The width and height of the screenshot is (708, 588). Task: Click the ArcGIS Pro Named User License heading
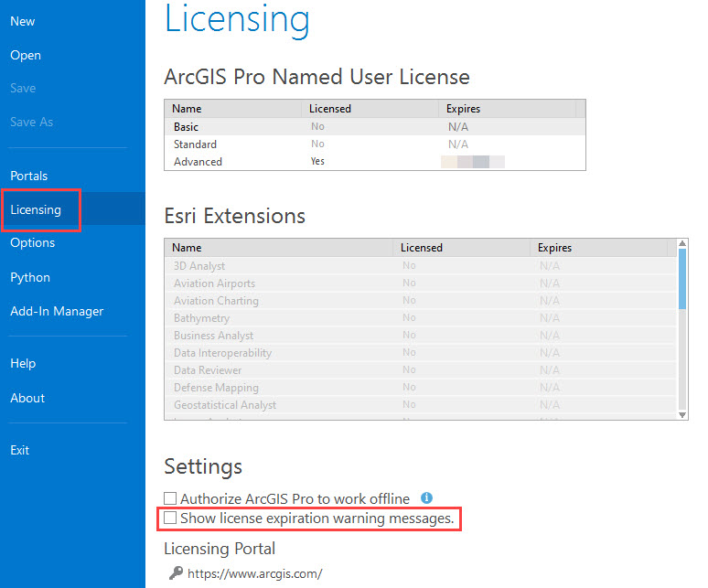pos(317,77)
